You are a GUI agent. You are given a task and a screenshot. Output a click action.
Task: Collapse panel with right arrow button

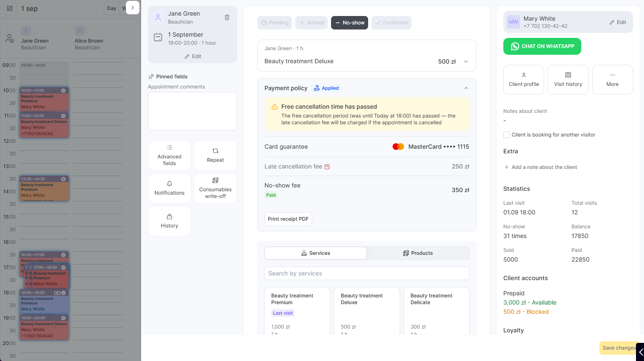pos(133,8)
